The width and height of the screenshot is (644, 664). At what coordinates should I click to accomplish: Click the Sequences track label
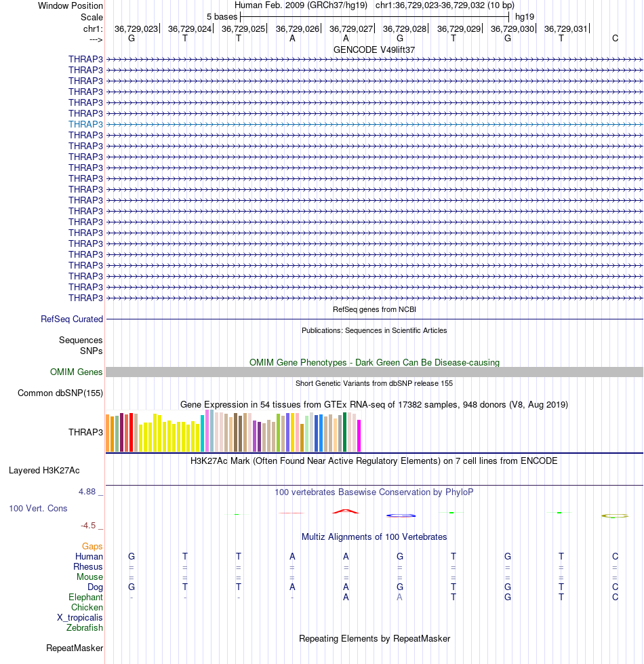tap(81, 340)
